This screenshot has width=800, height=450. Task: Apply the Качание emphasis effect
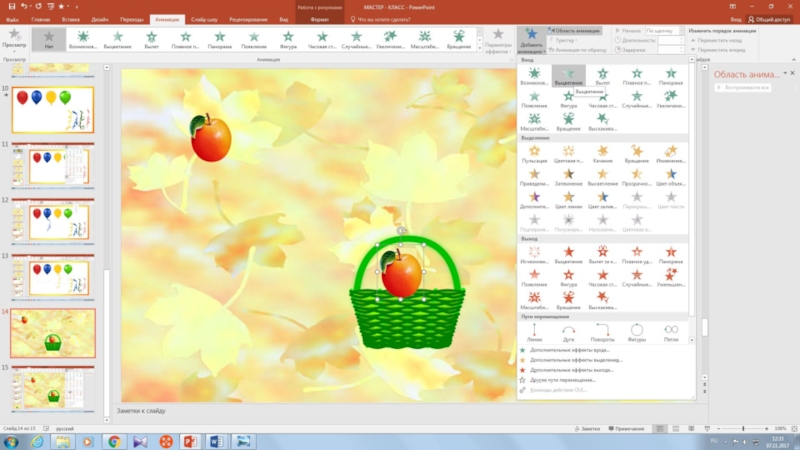click(602, 154)
